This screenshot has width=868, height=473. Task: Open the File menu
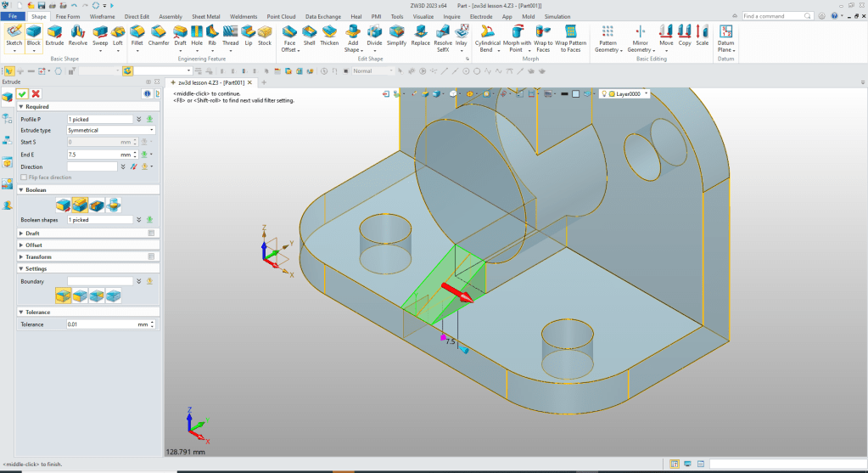(x=14, y=16)
